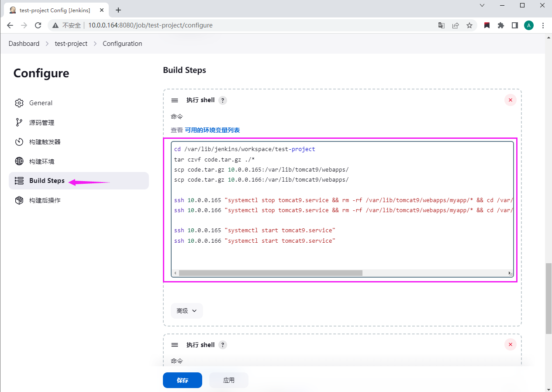Navigate to test-project breadcrumb
Screen dimensions: 552x392
pyautogui.click(x=71, y=44)
